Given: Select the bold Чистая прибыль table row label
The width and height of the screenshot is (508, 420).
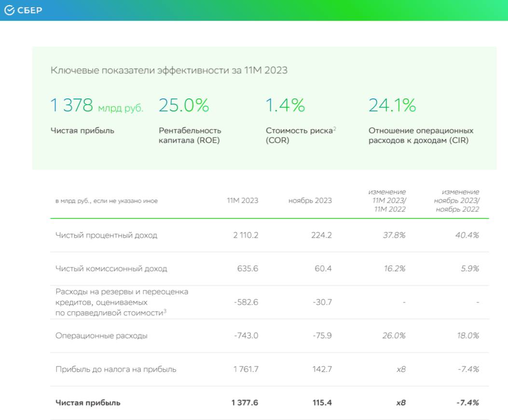Looking at the screenshot, I should coord(88,403).
